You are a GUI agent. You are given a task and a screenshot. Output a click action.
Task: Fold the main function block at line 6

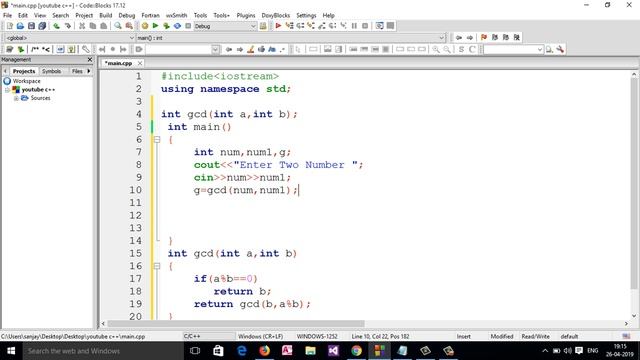click(157, 140)
